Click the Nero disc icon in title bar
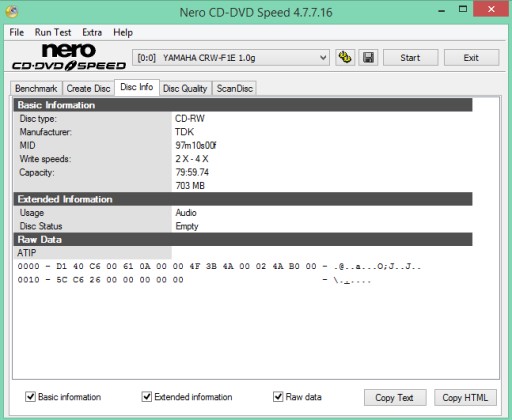This screenshot has width=512, height=420. pos(12,12)
